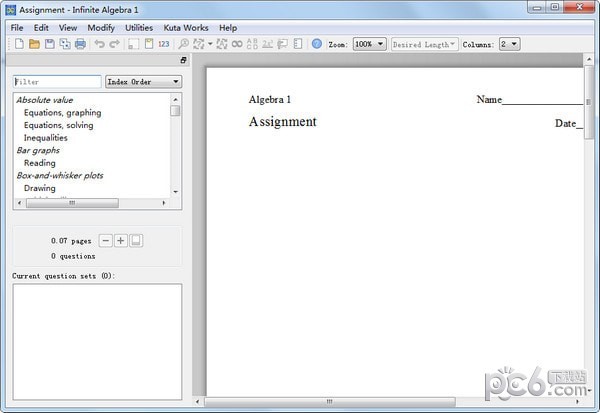600x413 pixels.
Task: Click the speech bubble directions icon
Action: [282, 44]
